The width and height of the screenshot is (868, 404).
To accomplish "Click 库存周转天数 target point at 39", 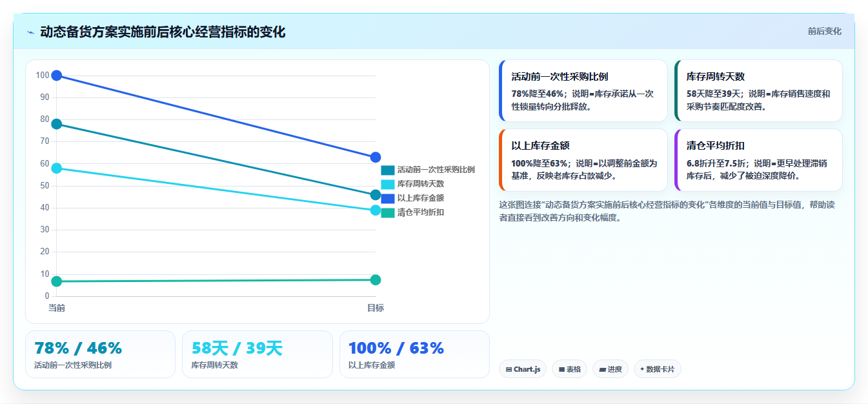I will coord(376,210).
